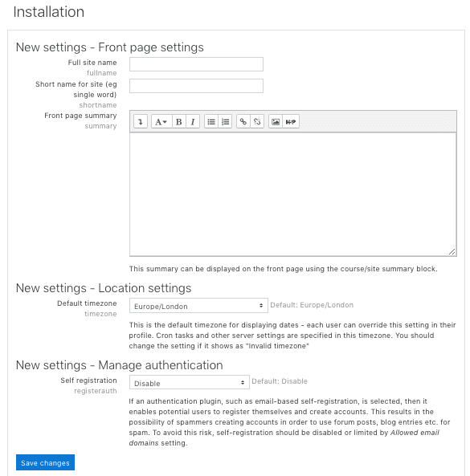This screenshot has height=476, width=470.
Task: Click the 'Full site name' label
Action: [92, 63]
